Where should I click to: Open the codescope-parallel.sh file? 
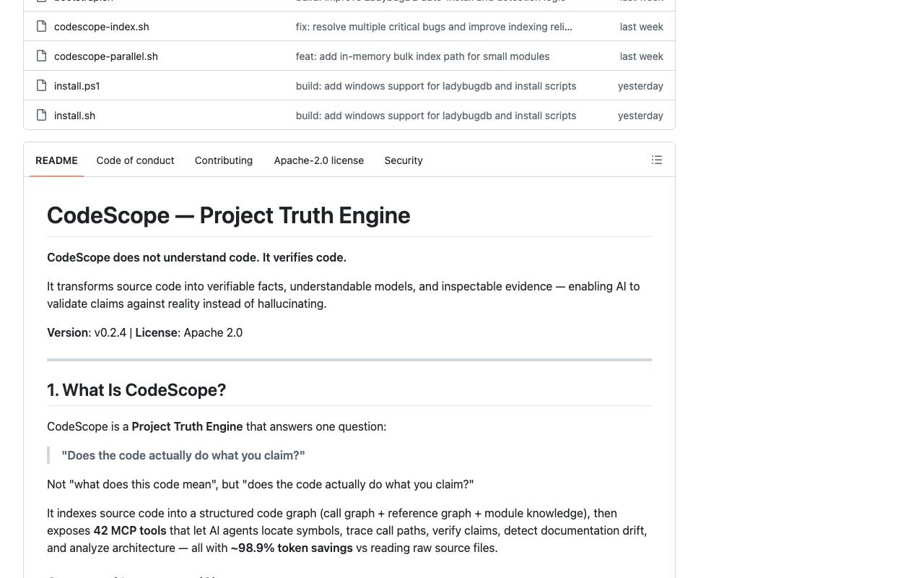[106, 56]
